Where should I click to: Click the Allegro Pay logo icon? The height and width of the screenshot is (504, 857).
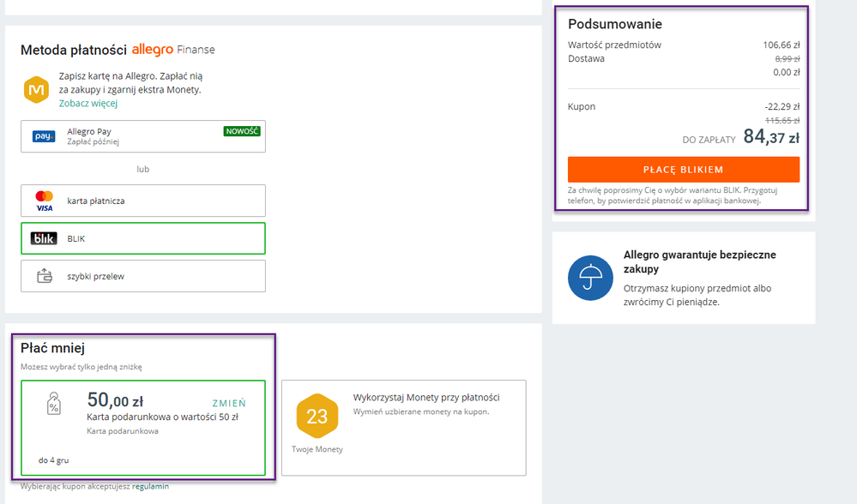pyautogui.click(x=44, y=136)
